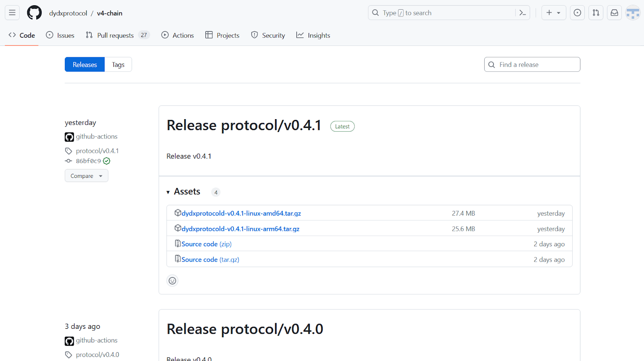Viewport: 644px width, 361px height.
Task: Open the command palette icon
Action: [x=522, y=13]
